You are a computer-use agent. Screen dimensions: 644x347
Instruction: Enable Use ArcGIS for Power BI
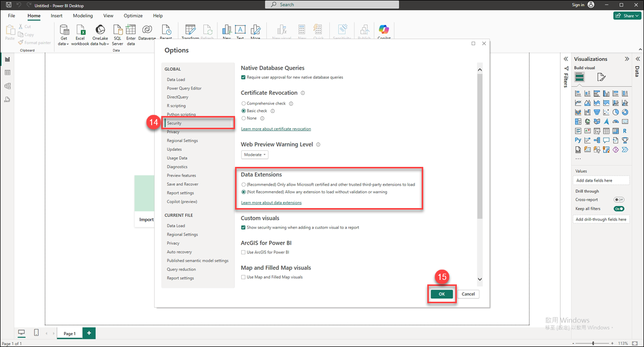pyautogui.click(x=244, y=252)
